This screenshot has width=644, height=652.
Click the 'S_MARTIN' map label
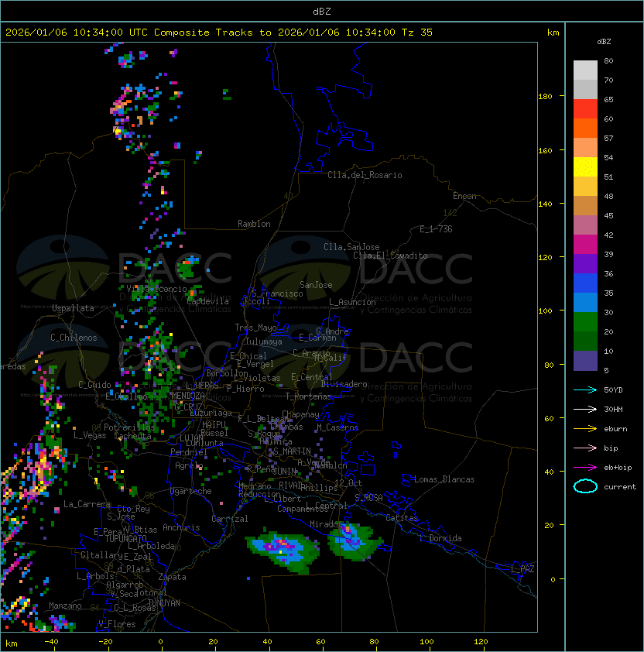292,451
